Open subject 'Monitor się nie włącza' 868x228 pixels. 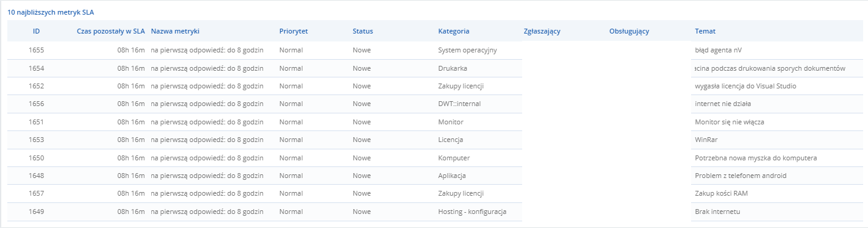click(x=730, y=122)
